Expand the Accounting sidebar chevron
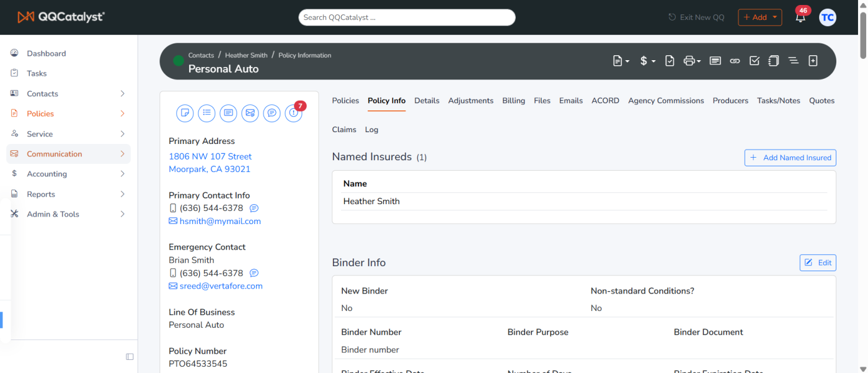This screenshot has width=868, height=373. click(x=122, y=174)
